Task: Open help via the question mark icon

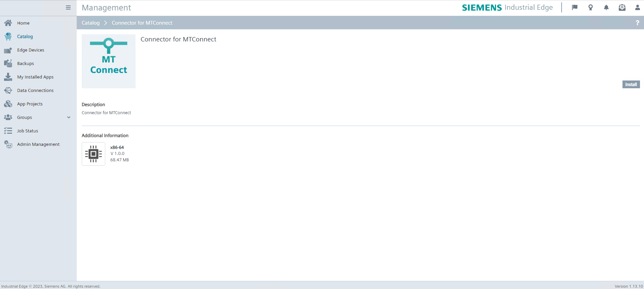Action: tap(637, 23)
